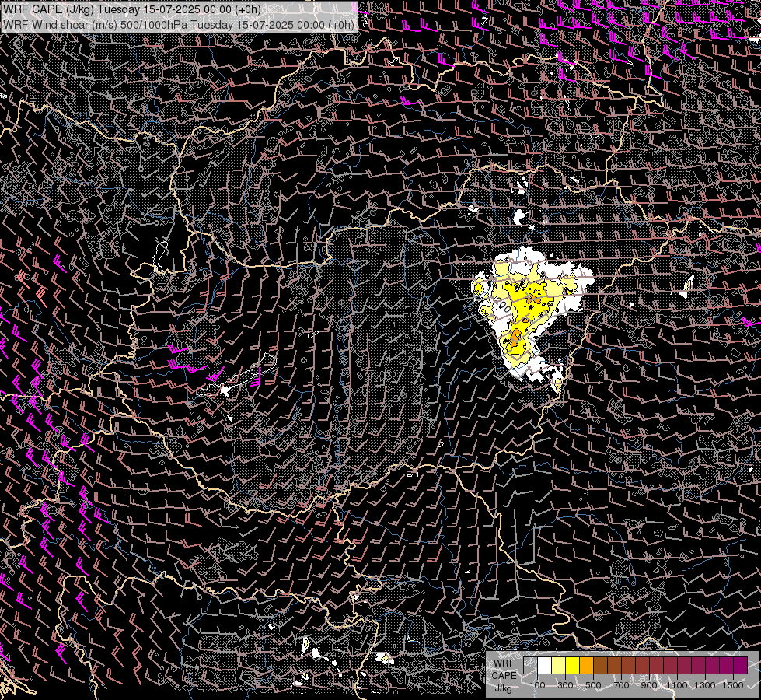
Task: Click the J/kg legend unit label
Action: [x=503, y=688]
